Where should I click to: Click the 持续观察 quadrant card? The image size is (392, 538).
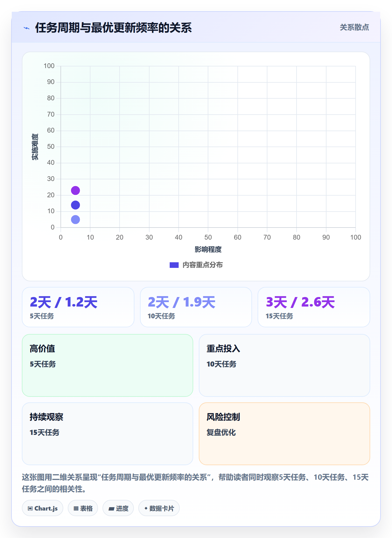click(x=108, y=434)
